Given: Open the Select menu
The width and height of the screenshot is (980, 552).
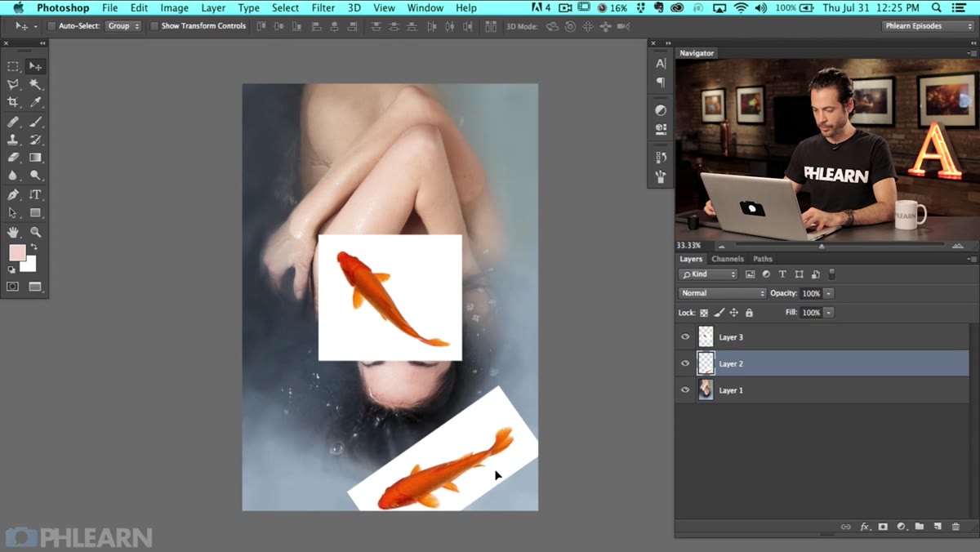Looking at the screenshot, I should [285, 8].
